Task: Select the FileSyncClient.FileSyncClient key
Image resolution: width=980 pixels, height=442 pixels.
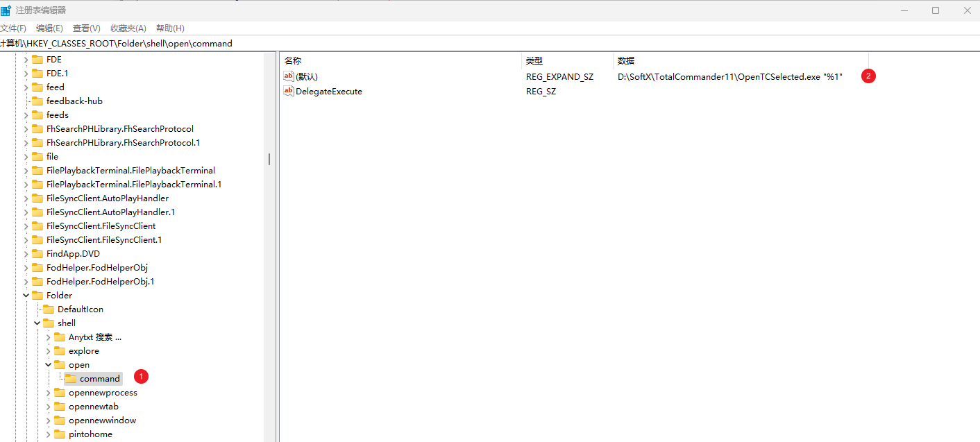Action: click(x=101, y=226)
